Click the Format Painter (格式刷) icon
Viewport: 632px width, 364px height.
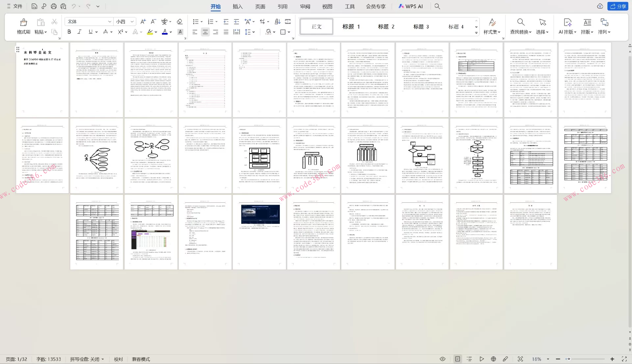point(23,23)
